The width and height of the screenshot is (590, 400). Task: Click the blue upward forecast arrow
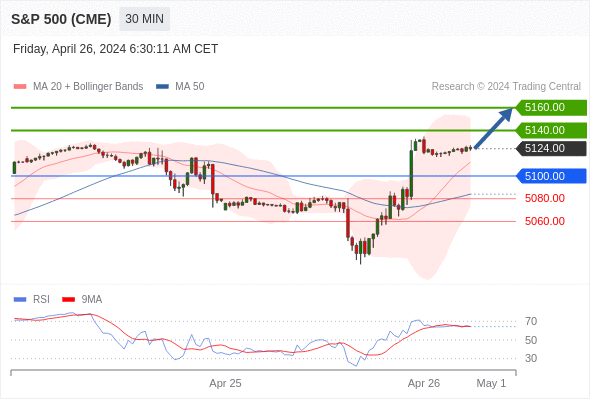(x=493, y=128)
